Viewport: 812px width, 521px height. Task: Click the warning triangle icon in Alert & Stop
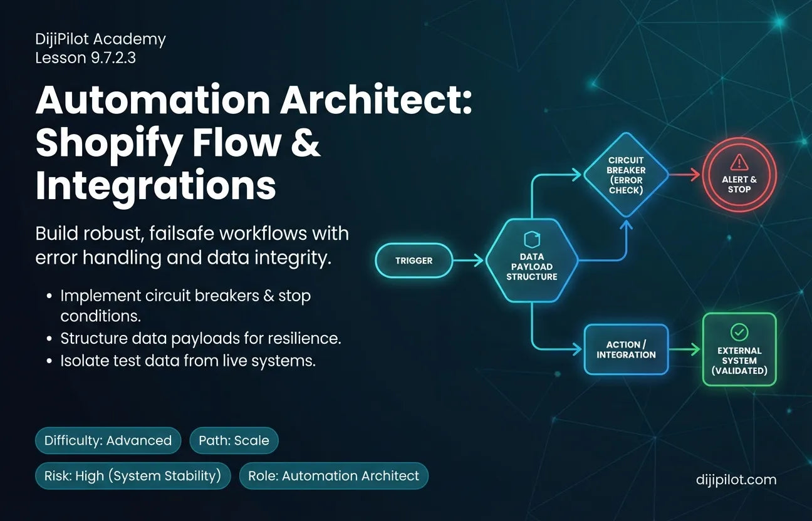coord(739,162)
